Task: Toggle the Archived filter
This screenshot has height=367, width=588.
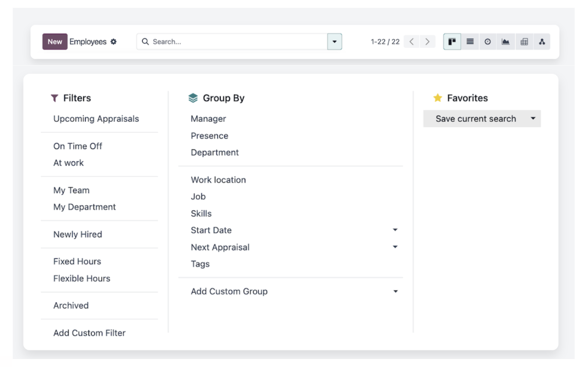Action: (71, 306)
